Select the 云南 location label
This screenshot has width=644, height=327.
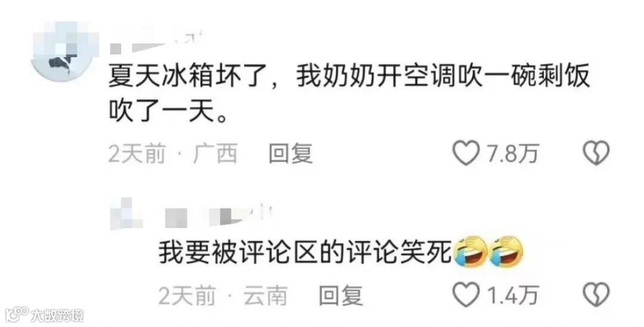(x=265, y=295)
